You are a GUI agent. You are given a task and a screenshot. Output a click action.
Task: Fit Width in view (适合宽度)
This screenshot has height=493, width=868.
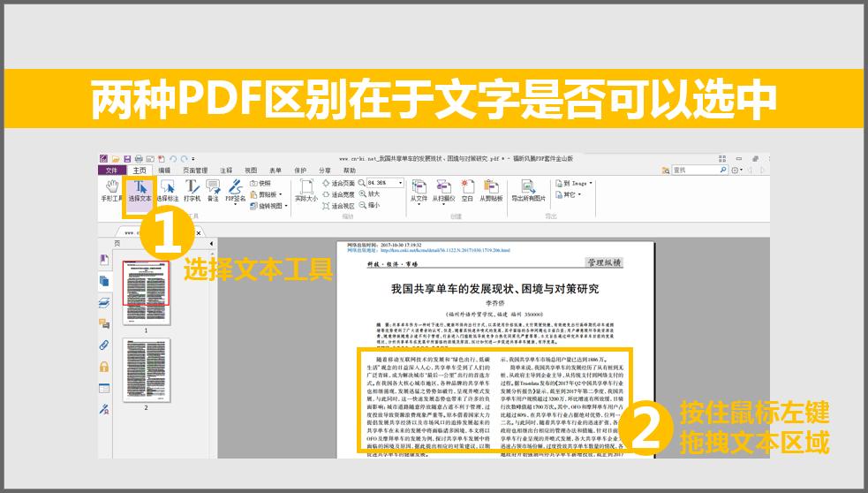(x=338, y=194)
